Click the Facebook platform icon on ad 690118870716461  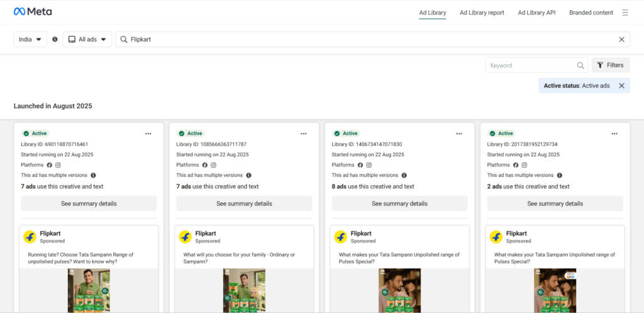(x=49, y=165)
